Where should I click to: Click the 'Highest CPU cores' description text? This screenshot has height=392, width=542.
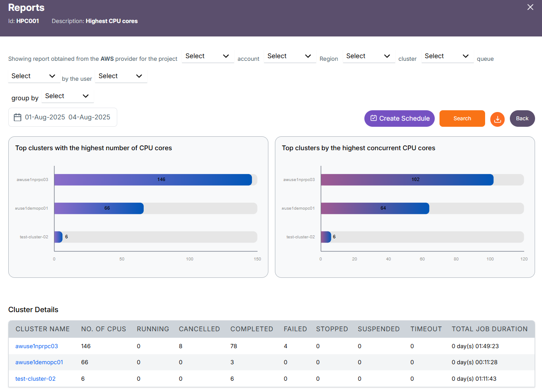click(x=112, y=21)
